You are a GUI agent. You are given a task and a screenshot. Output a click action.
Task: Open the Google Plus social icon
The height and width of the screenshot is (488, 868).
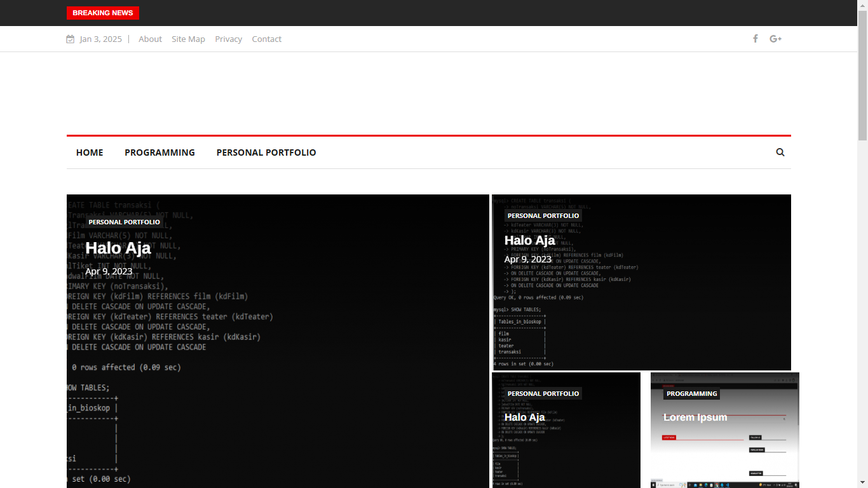(x=775, y=39)
